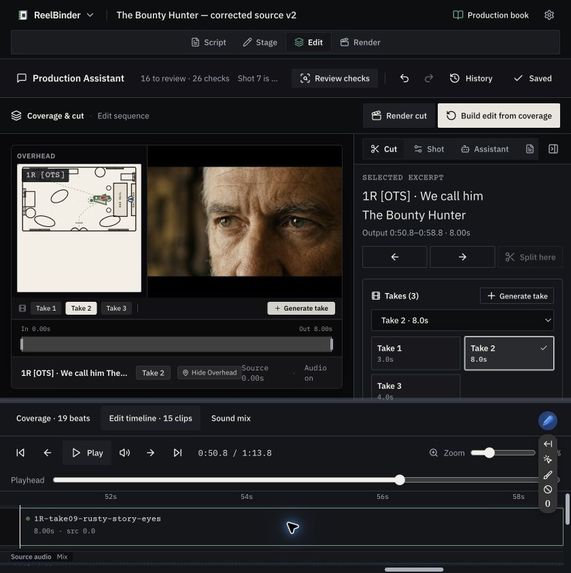This screenshot has width=571, height=573.
Task: Go to next excerpt with right arrow
Action: [x=462, y=257]
